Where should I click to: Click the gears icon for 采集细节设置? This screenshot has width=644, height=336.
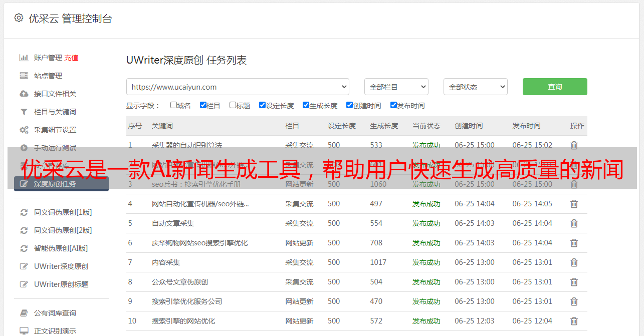(x=24, y=130)
